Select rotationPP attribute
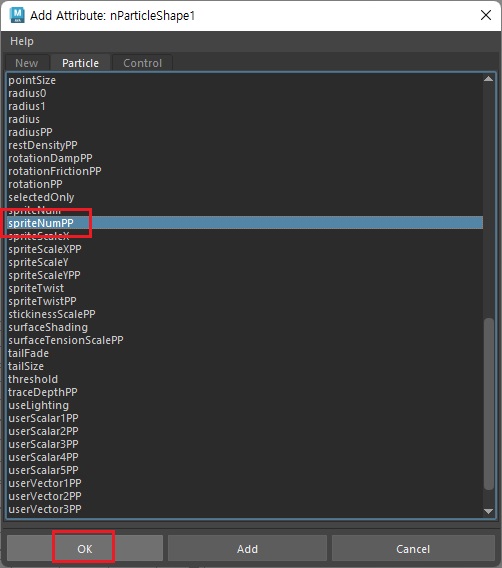The image size is (502, 568). point(245,184)
